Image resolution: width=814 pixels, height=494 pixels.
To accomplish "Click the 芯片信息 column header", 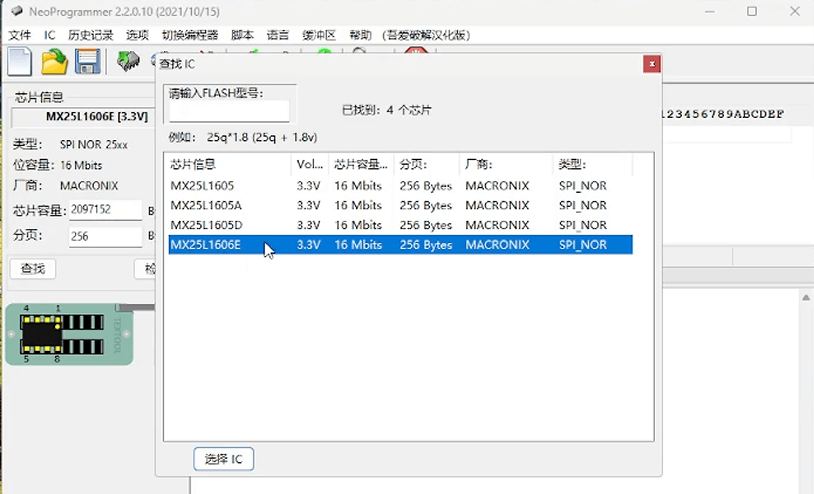I will (x=227, y=164).
